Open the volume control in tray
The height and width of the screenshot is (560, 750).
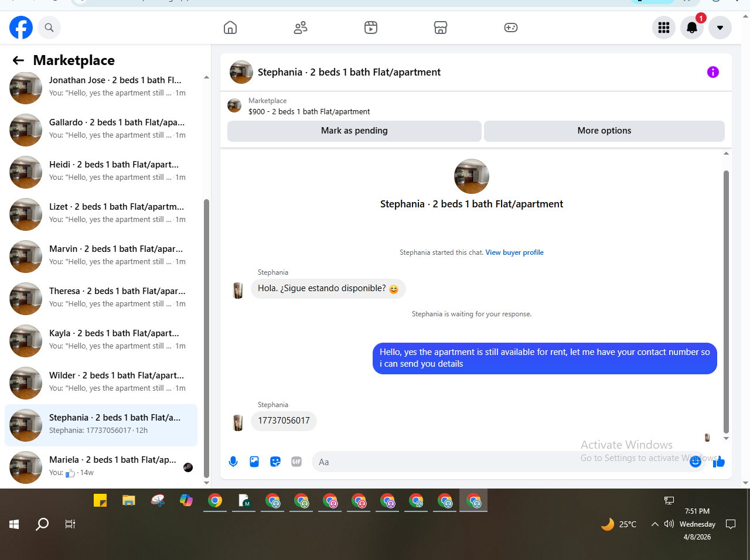click(x=669, y=524)
